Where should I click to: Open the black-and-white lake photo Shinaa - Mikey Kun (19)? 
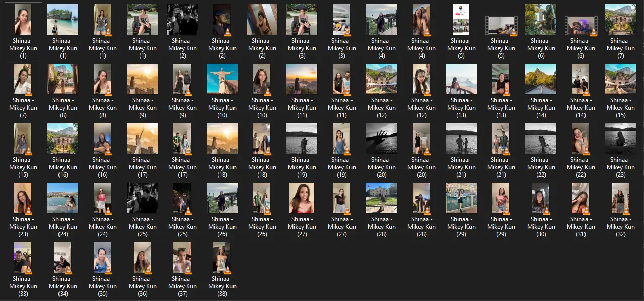(302, 139)
